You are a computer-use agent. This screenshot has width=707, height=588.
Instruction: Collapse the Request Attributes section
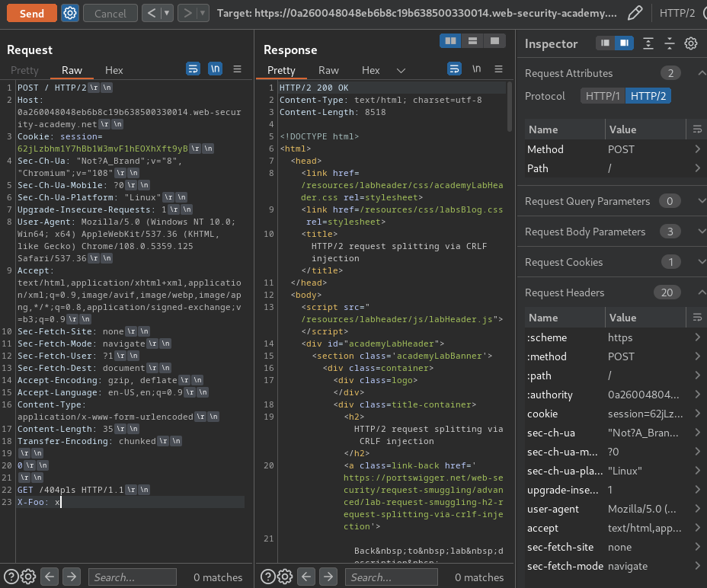coord(701,73)
